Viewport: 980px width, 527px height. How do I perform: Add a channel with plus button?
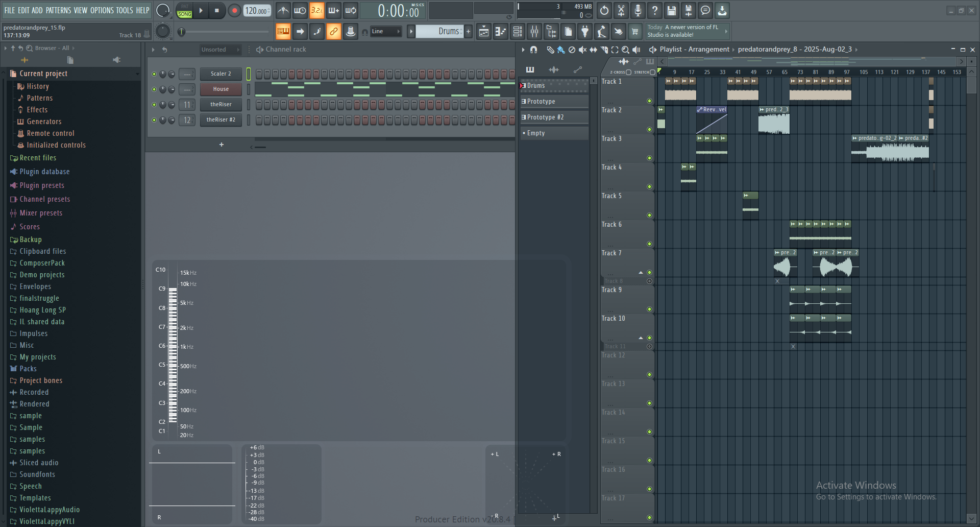click(x=222, y=145)
